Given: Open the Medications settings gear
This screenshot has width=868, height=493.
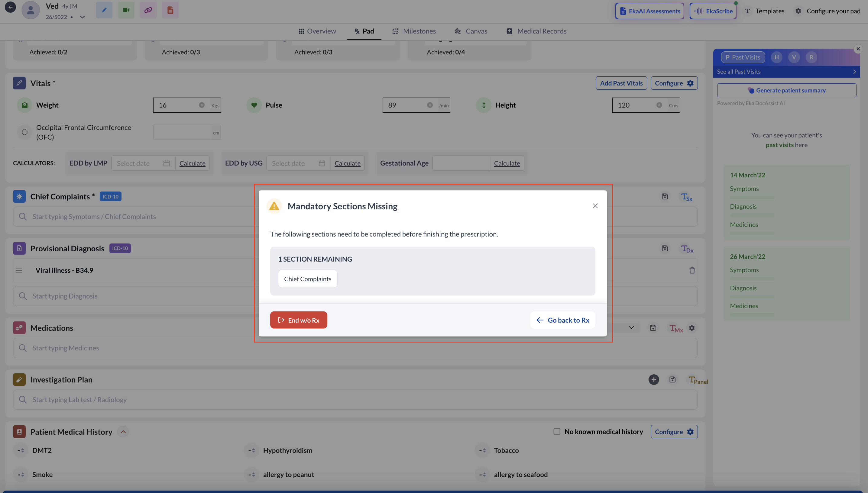Looking at the screenshot, I should 692,328.
